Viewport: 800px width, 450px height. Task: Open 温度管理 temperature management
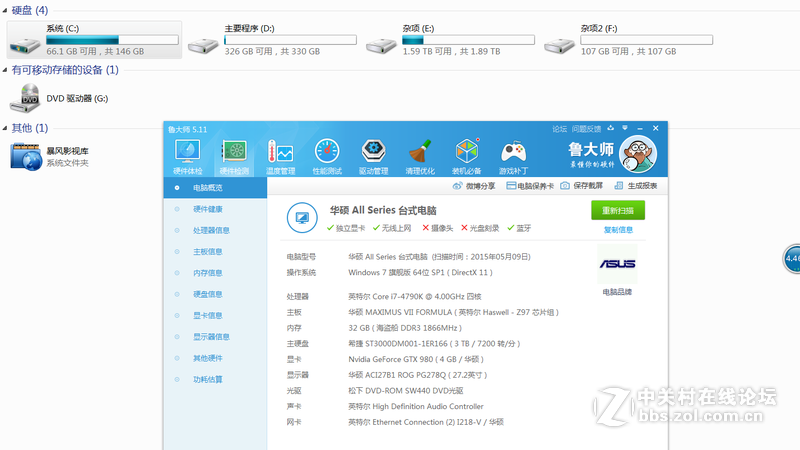click(x=281, y=157)
